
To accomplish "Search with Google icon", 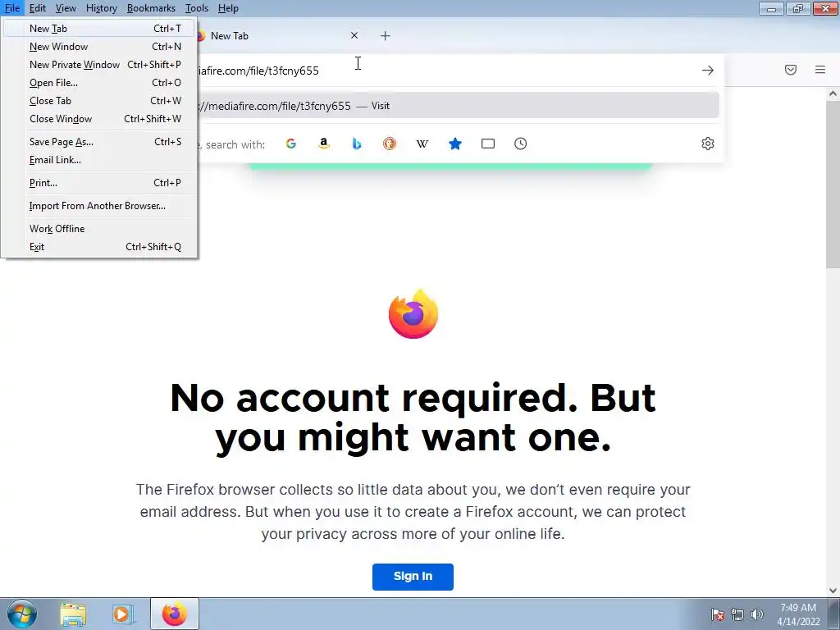I will pos(291,144).
